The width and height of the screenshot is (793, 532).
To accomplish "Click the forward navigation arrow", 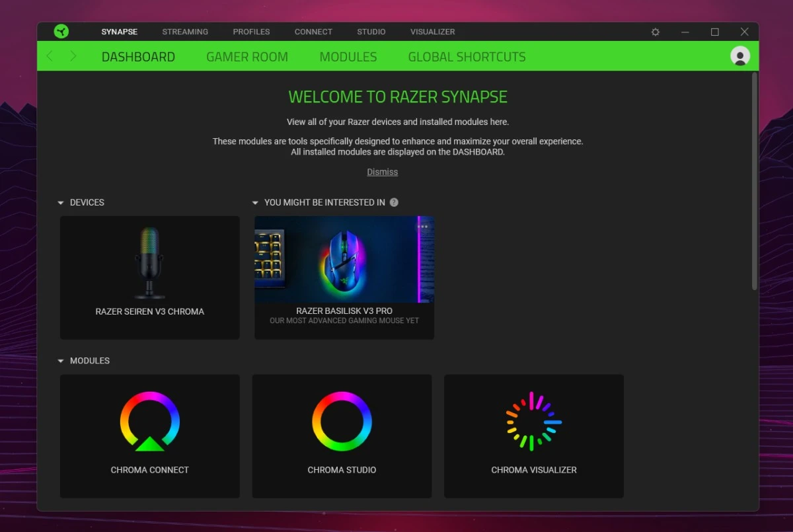I will coord(73,57).
